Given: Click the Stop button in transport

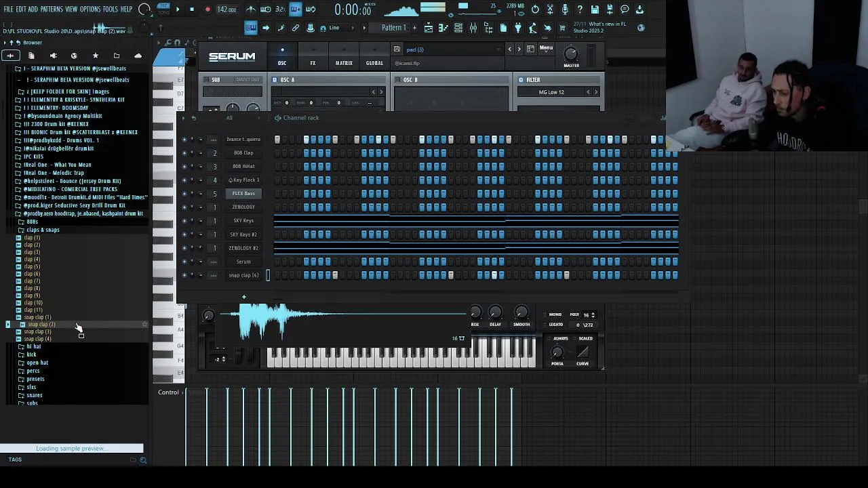Looking at the screenshot, I should coord(192,9).
